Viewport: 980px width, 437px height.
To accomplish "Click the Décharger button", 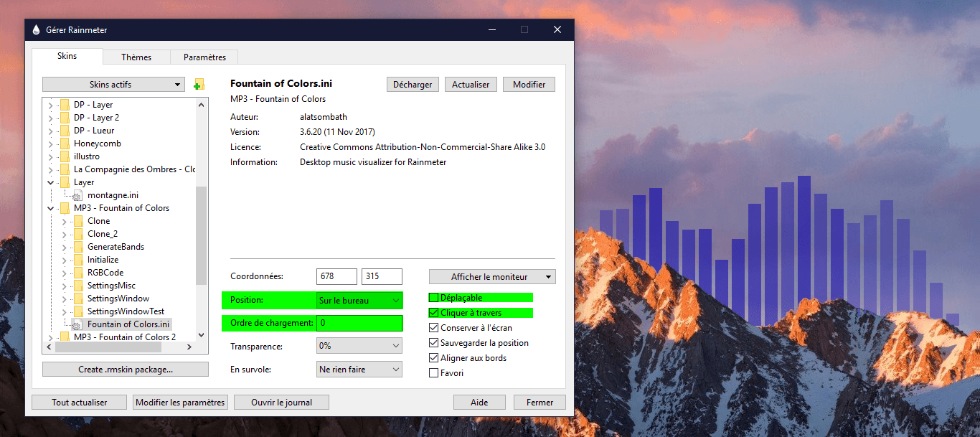I will click(x=413, y=85).
